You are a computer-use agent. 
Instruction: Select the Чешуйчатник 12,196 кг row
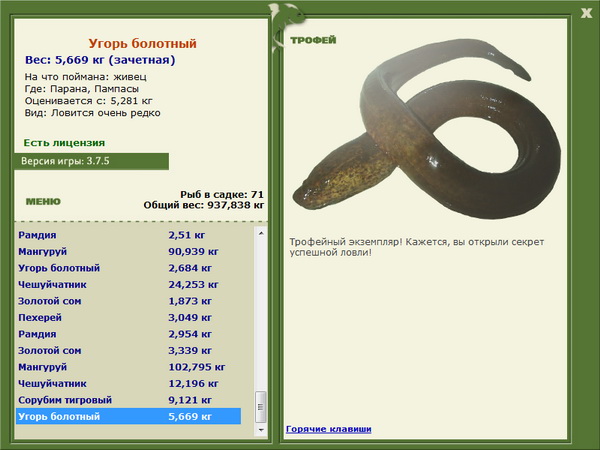[129, 383]
